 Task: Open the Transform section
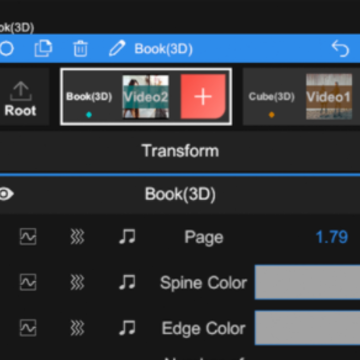point(180,151)
